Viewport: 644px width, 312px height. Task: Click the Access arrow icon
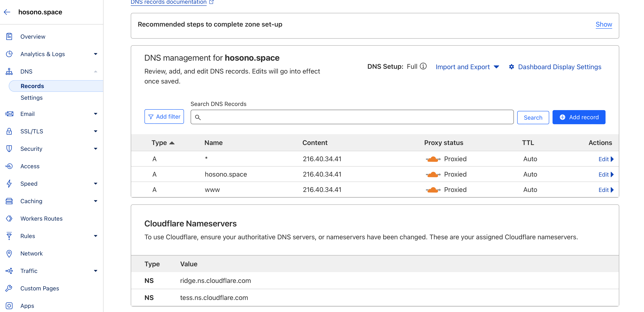tap(9, 166)
